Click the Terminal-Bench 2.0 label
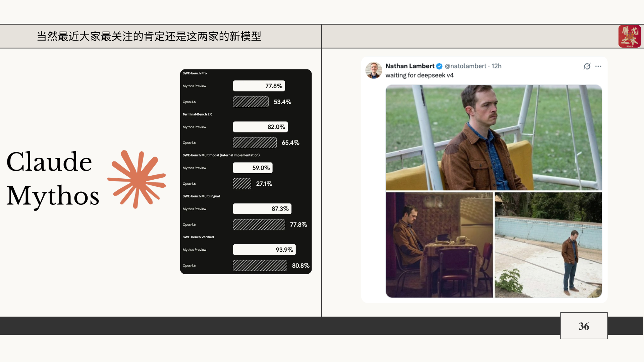The width and height of the screenshot is (644, 362). (x=197, y=114)
